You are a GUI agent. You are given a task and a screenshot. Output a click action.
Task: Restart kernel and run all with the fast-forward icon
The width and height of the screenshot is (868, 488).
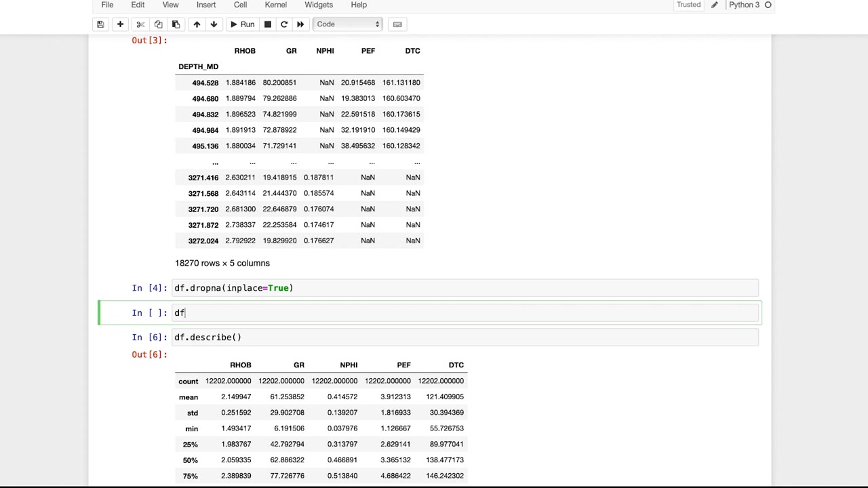pyautogui.click(x=300, y=24)
